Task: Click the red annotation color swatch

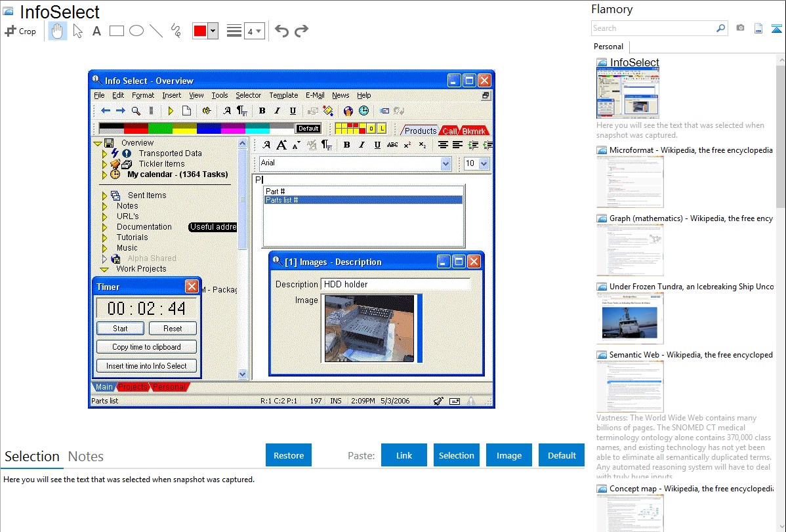Action: 200,31
